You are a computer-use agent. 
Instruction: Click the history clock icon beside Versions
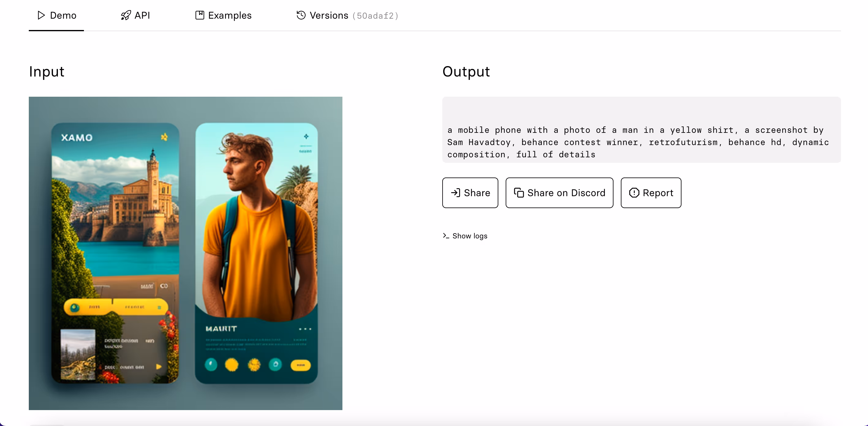click(301, 15)
